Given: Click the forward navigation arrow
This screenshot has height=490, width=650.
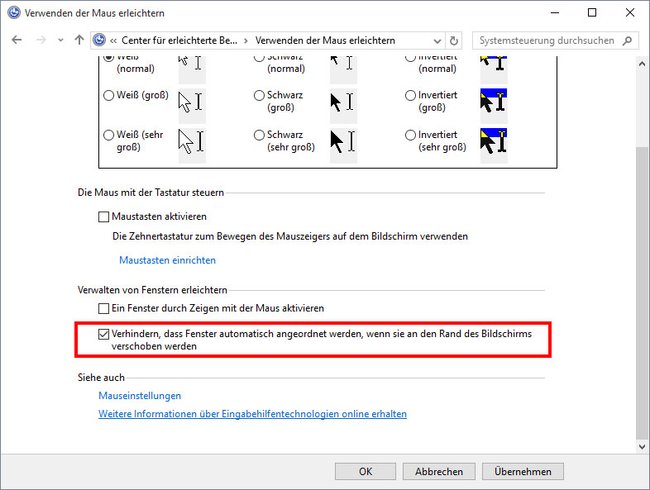Looking at the screenshot, I should (x=41, y=40).
